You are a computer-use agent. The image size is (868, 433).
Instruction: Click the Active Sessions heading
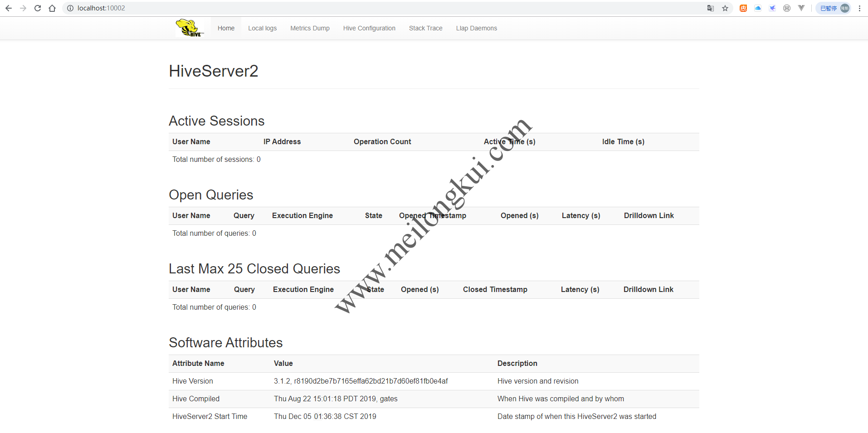click(x=216, y=121)
